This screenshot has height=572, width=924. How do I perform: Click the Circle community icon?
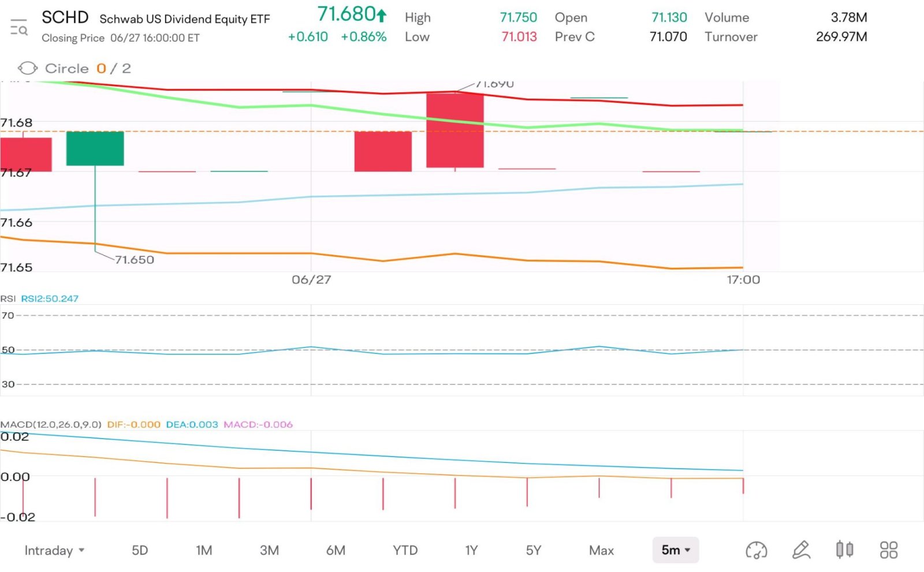point(27,68)
